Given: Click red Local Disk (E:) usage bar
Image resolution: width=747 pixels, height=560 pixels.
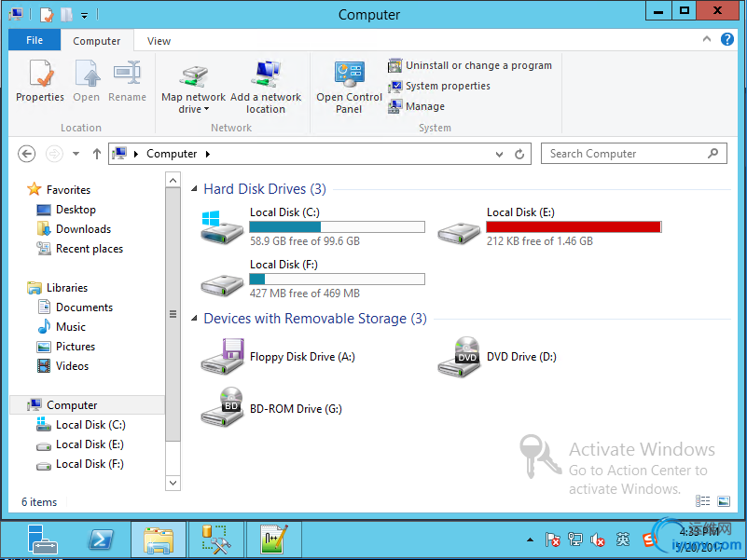Looking at the screenshot, I should [x=574, y=227].
